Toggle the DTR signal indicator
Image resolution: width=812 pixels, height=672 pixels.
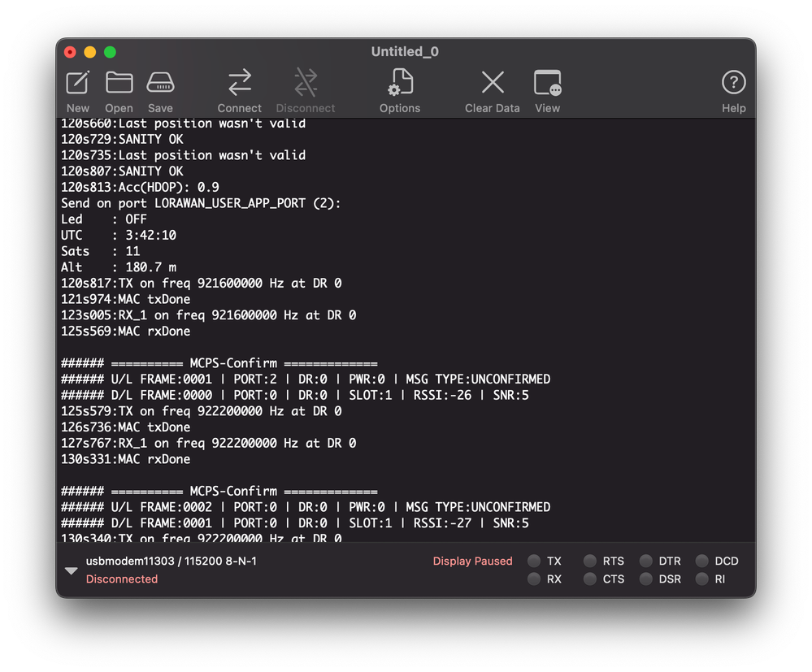tap(645, 561)
